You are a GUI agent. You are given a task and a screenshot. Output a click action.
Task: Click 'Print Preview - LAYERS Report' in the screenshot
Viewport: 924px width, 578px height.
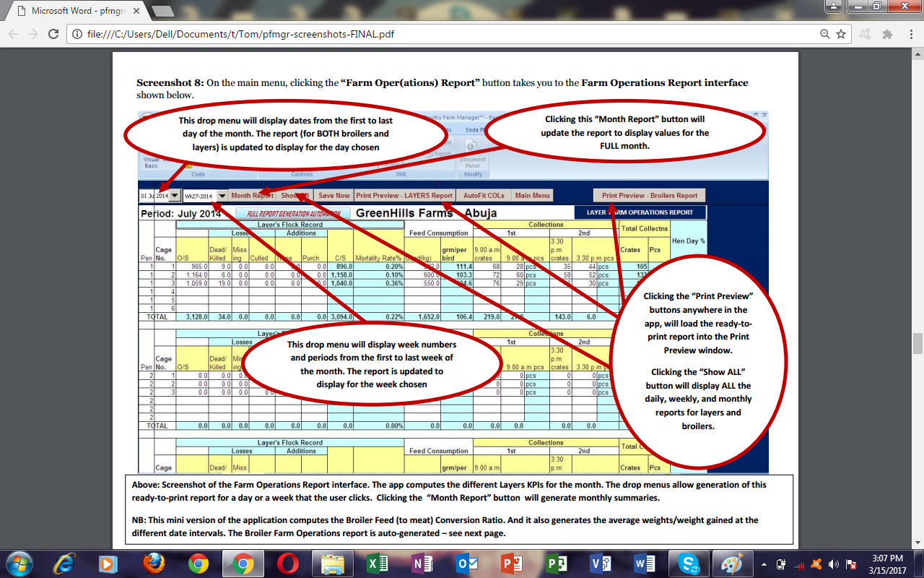(404, 195)
